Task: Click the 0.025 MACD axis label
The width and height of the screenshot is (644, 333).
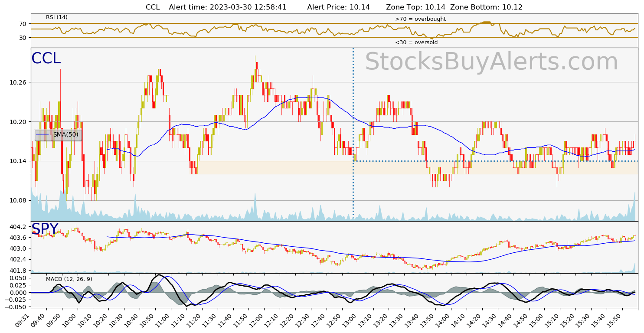Action: tap(18, 285)
